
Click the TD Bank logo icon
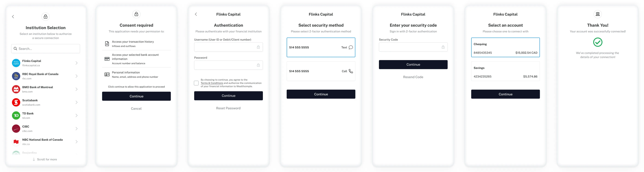click(x=16, y=115)
